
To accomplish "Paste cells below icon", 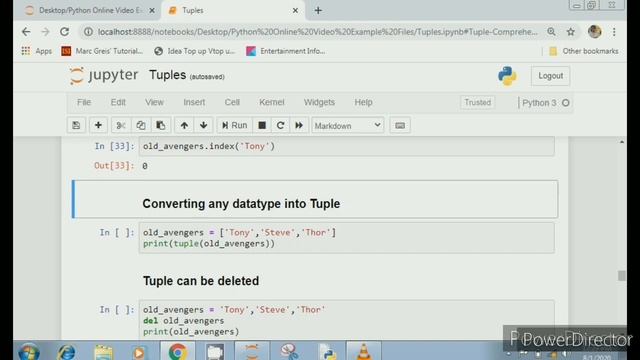I will tap(161, 125).
